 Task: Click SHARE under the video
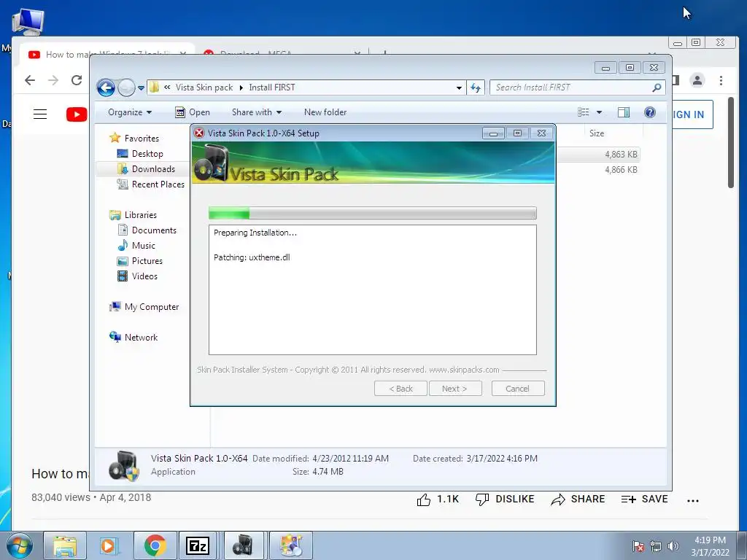(x=578, y=499)
